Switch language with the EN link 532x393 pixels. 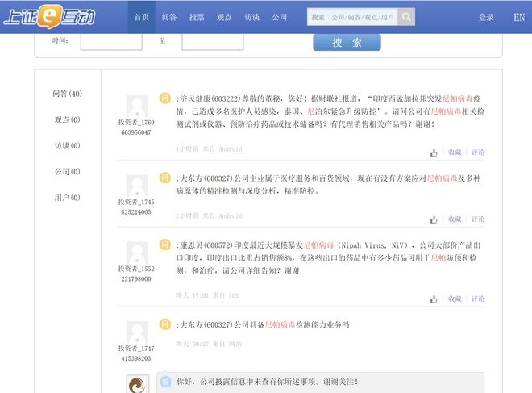(x=519, y=17)
